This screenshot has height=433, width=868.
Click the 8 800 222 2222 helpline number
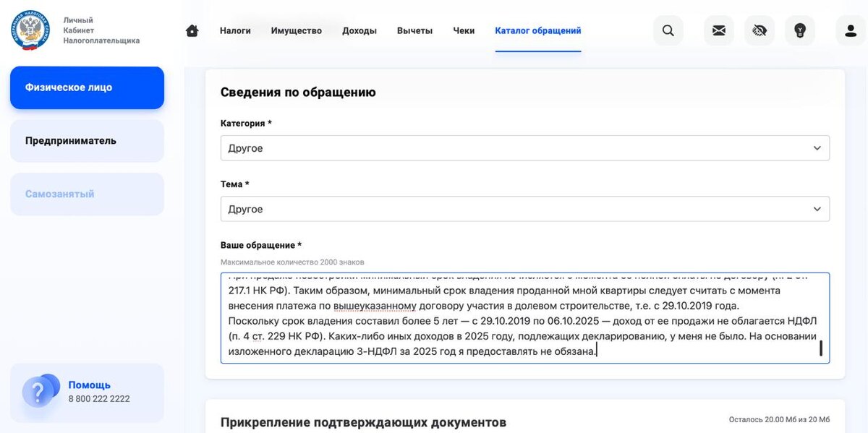[x=98, y=399]
